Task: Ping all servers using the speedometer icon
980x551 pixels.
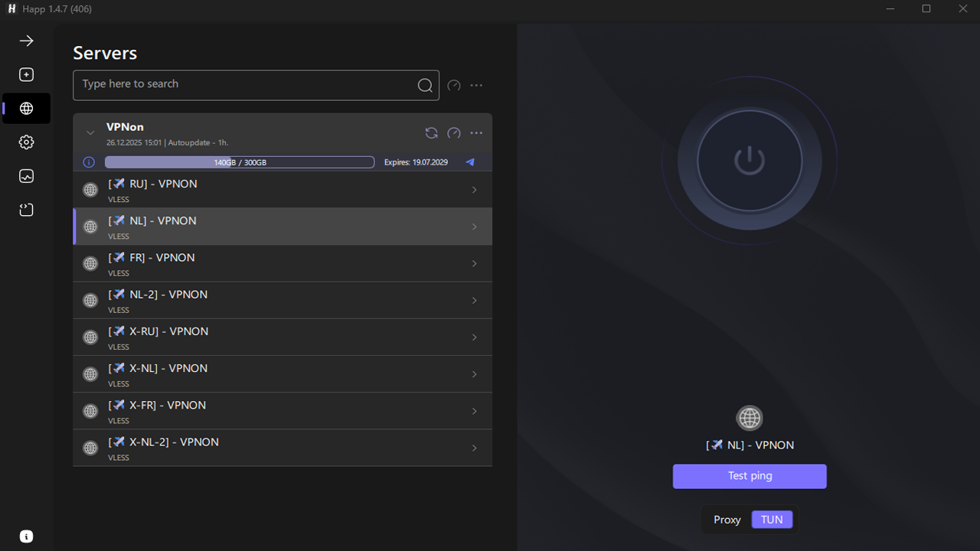Action: click(x=453, y=85)
